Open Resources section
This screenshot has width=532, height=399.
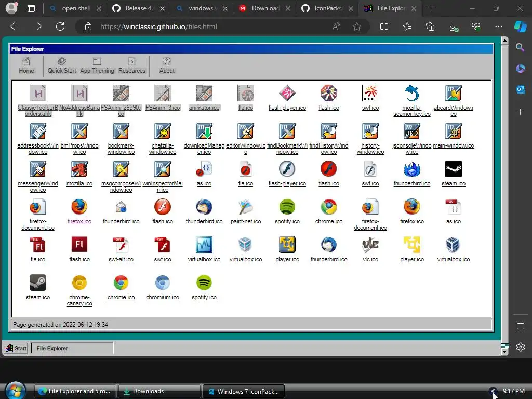[x=132, y=65]
